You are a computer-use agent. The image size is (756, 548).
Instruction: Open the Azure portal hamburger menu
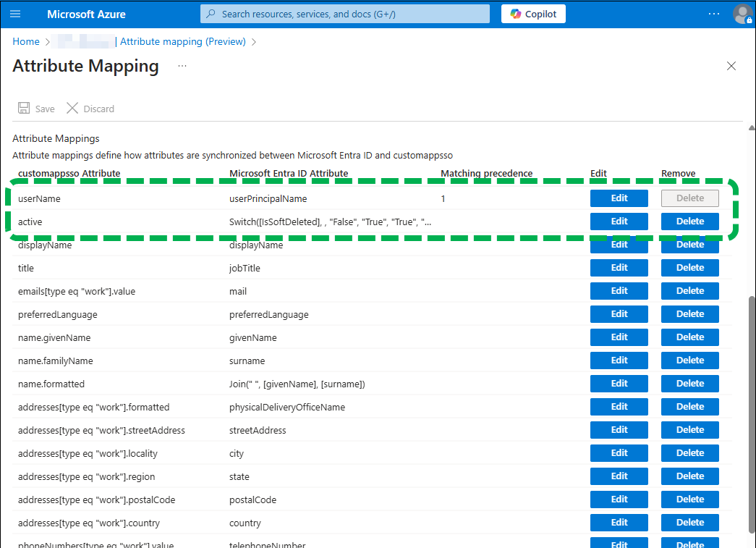[15, 14]
